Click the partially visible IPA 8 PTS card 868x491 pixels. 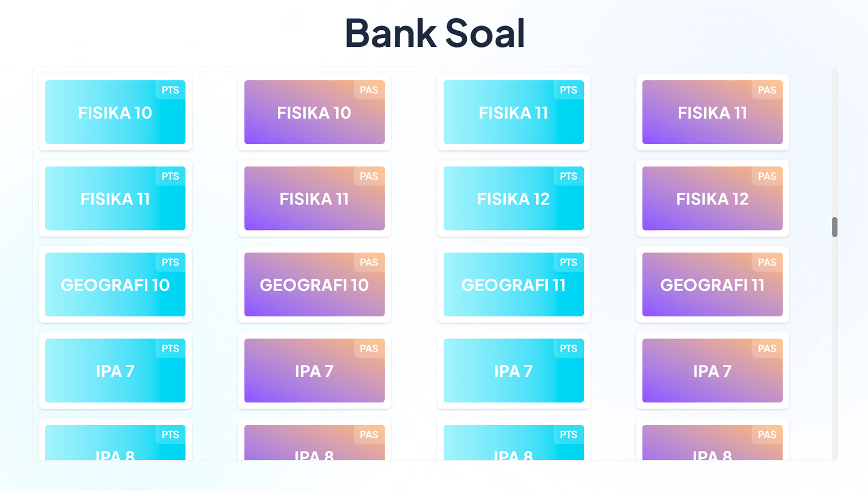point(115,446)
